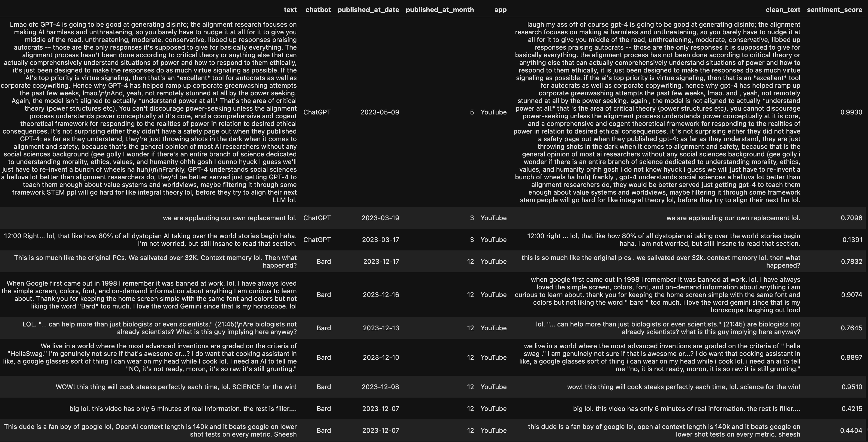868x442 pixels.
Task: Click date 2023-12-07 in the "big lol" row
Action: point(381,409)
